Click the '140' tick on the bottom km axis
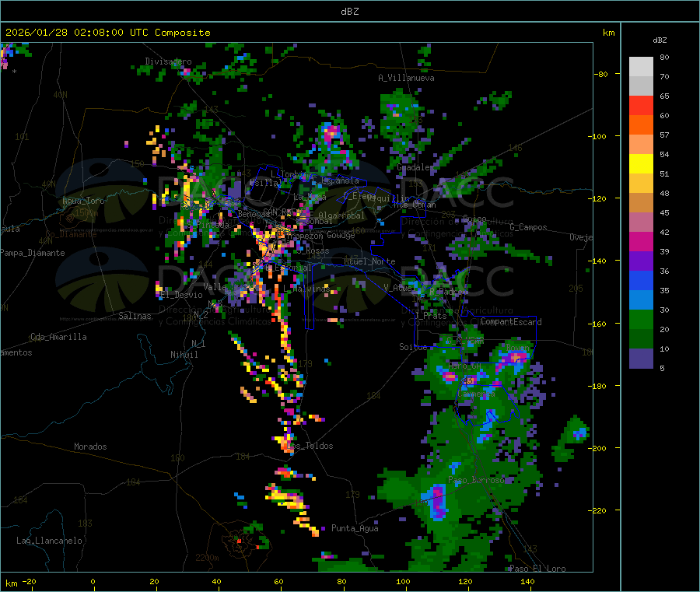The width and height of the screenshot is (700, 592). [527, 581]
